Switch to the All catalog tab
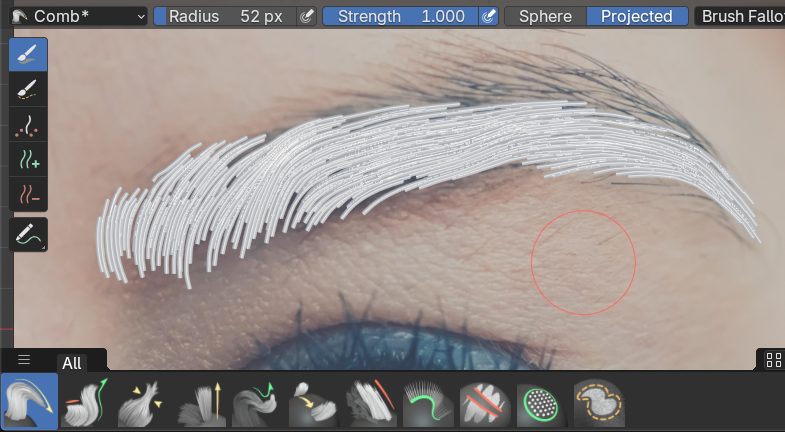The image size is (785, 432). tap(72, 363)
